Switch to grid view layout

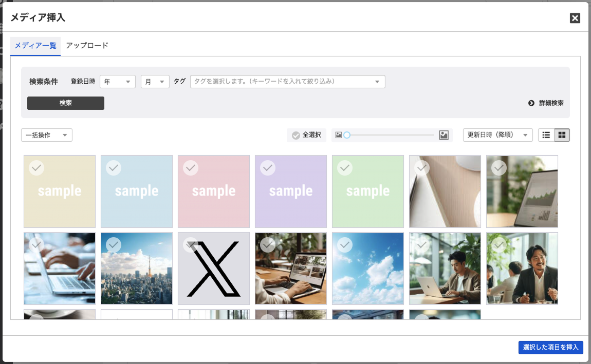pos(562,135)
